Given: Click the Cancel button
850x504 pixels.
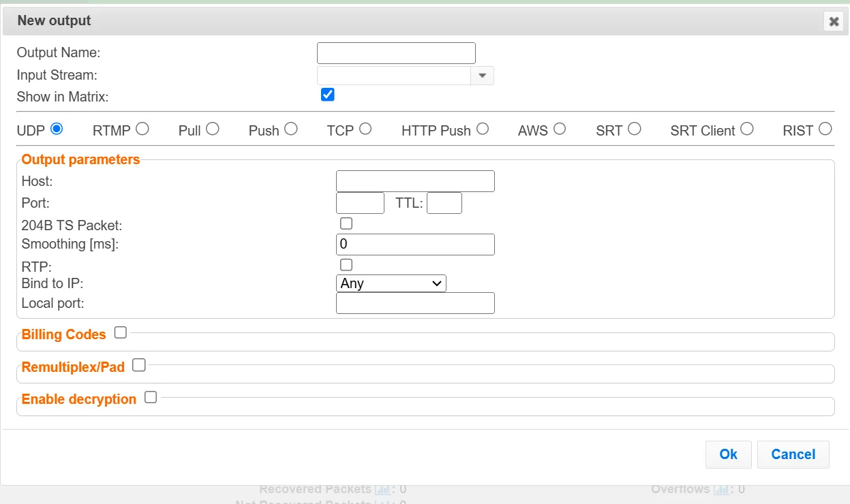Looking at the screenshot, I should click(x=793, y=454).
